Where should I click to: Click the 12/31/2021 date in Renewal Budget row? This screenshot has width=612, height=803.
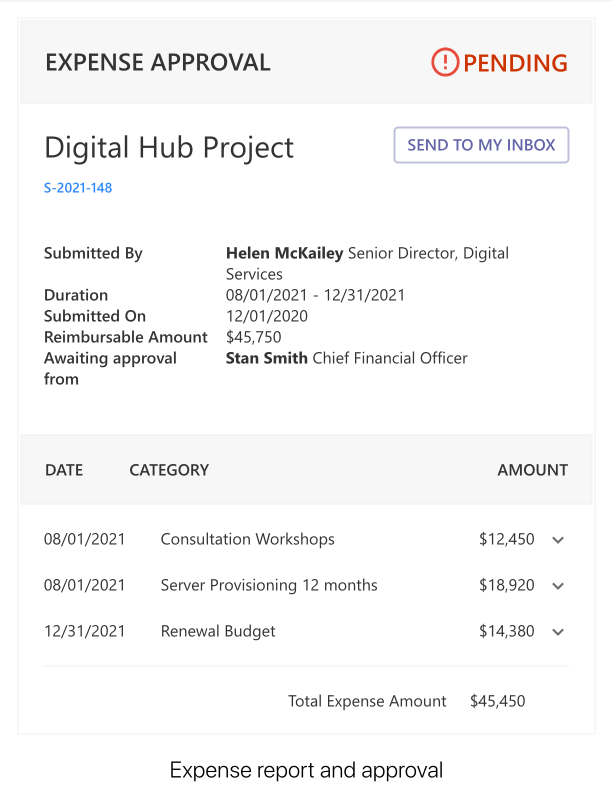coord(85,631)
